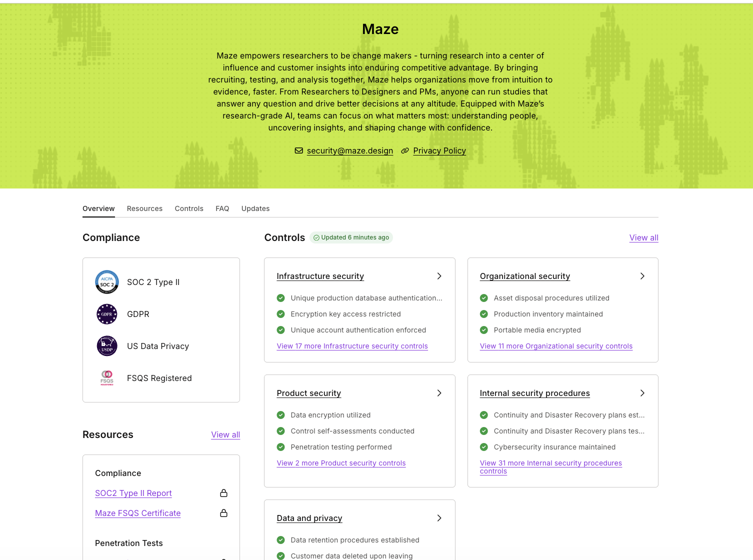
Task: View 17 more Infrastructure security controls
Action: 352,346
